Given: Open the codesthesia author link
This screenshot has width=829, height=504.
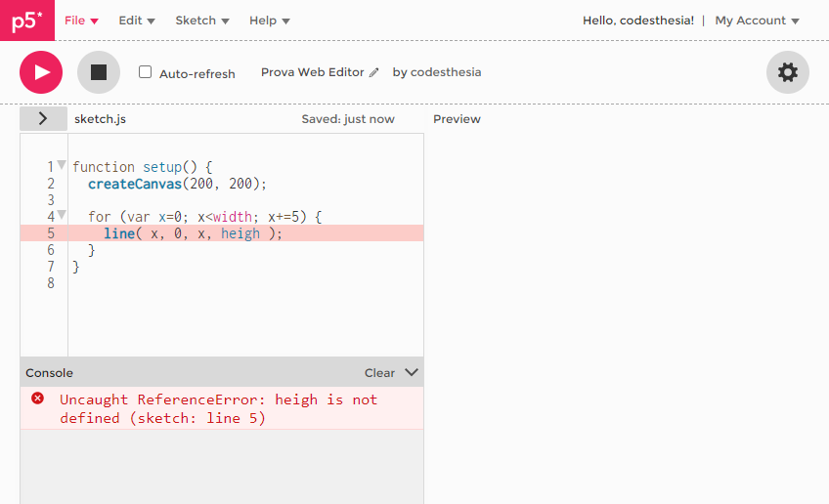Looking at the screenshot, I should (446, 72).
